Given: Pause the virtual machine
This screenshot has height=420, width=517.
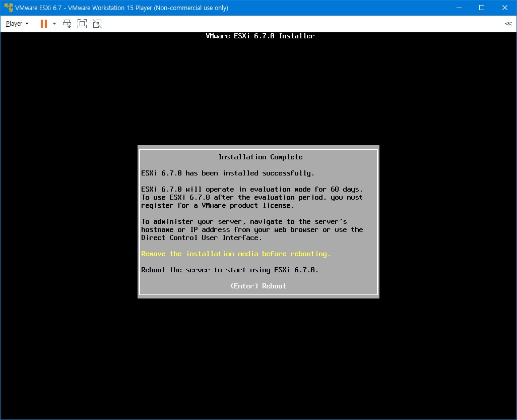Looking at the screenshot, I should click(x=43, y=24).
